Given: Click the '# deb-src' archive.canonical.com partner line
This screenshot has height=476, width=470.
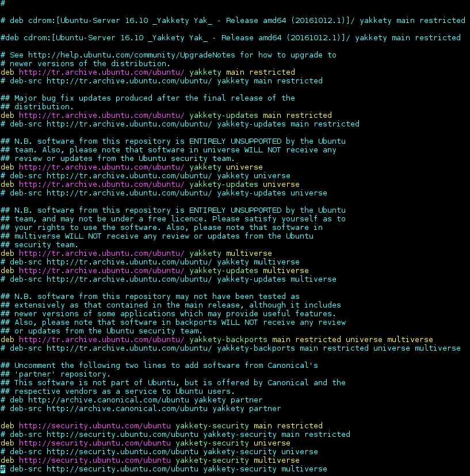Looking at the screenshot, I should click(x=141, y=409).
